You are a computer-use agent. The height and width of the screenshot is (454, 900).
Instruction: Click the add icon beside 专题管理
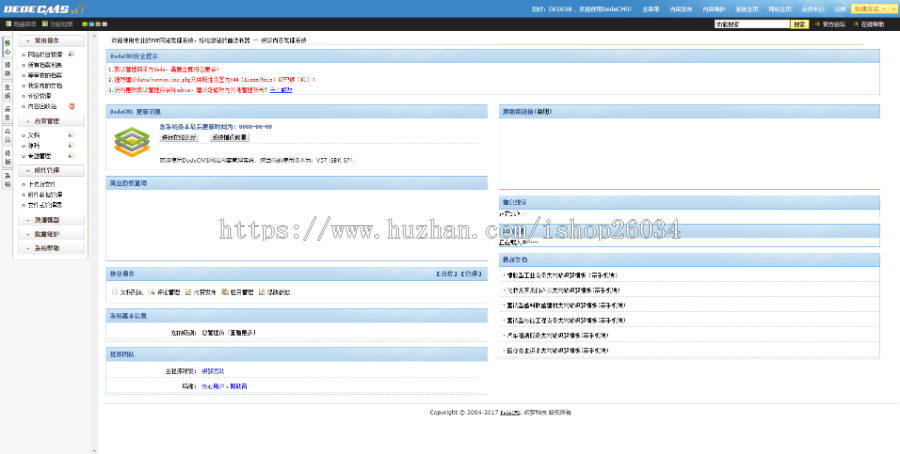71,156
